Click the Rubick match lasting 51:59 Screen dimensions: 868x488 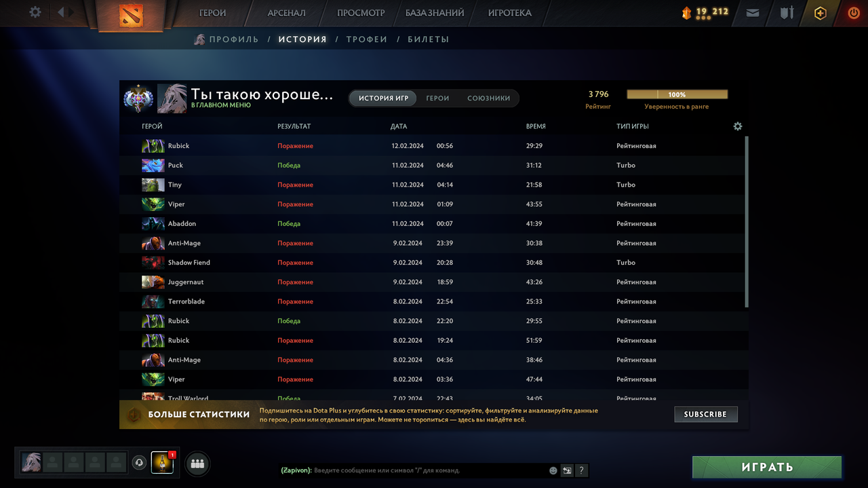tap(434, 341)
